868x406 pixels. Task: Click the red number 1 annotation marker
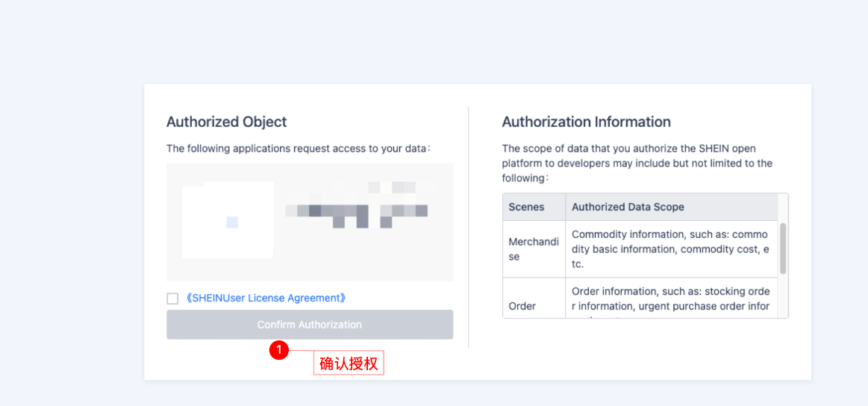pos(278,350)
